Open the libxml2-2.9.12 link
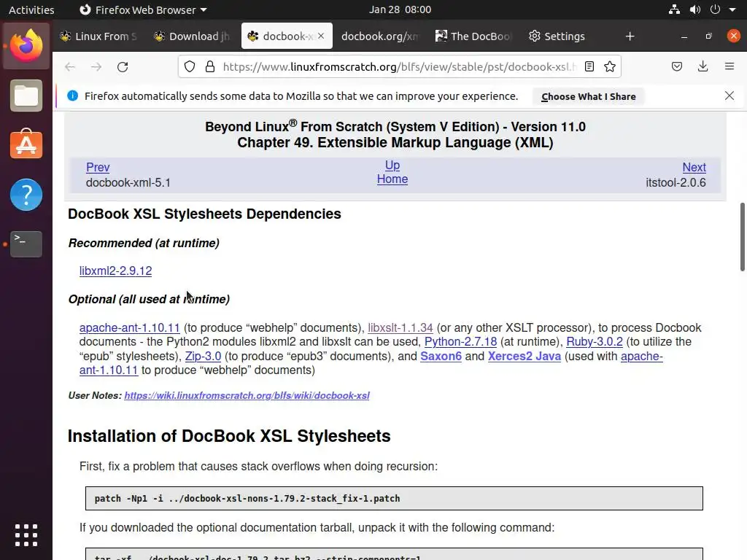747x560 pixels. 115,271
